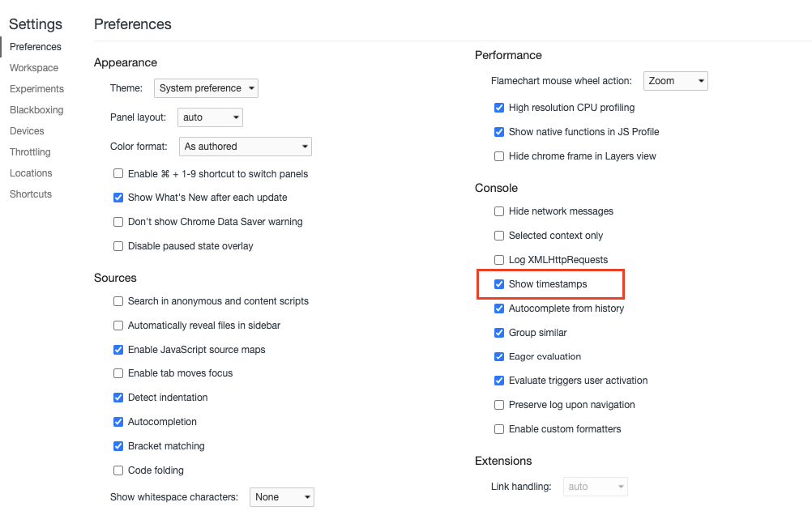Select the Throttling settings tab
Image resolution: width=812 pixels, height=515 pixels.
pyautogui.click(x=30, y=152)
